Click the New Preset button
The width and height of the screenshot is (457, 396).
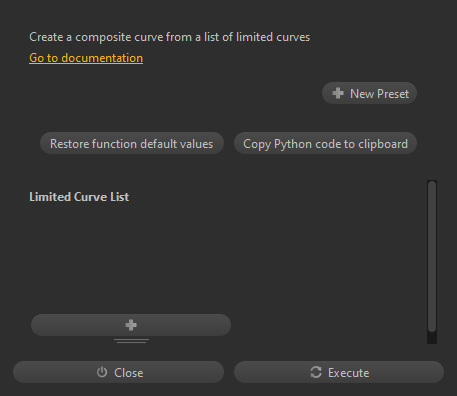[x=369, y=93]
